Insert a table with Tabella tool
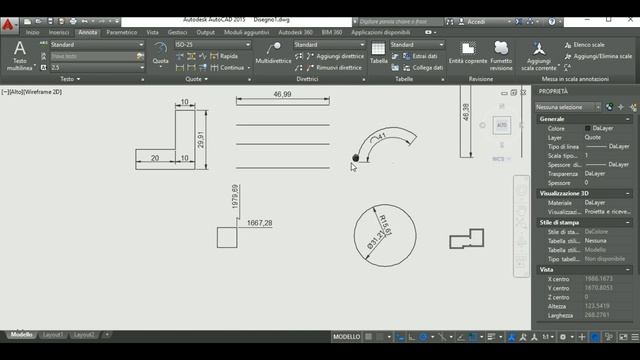640x360 pixels. point(378,53)
